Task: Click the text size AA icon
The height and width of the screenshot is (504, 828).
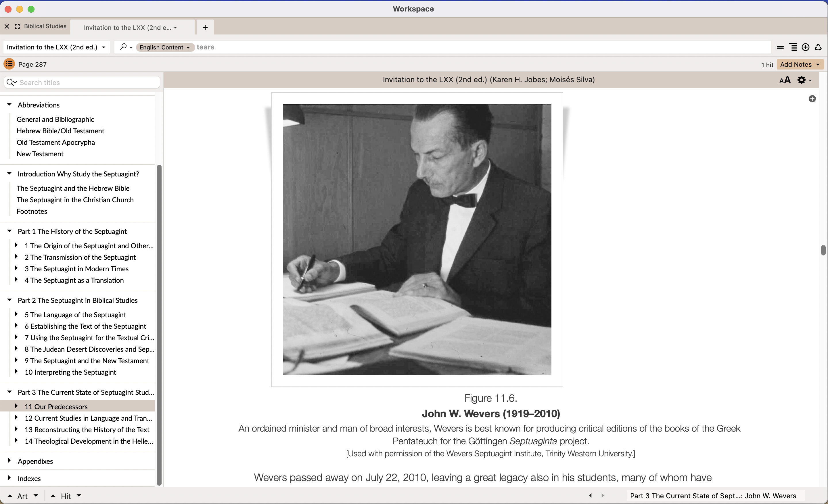Action: (785, 80)
